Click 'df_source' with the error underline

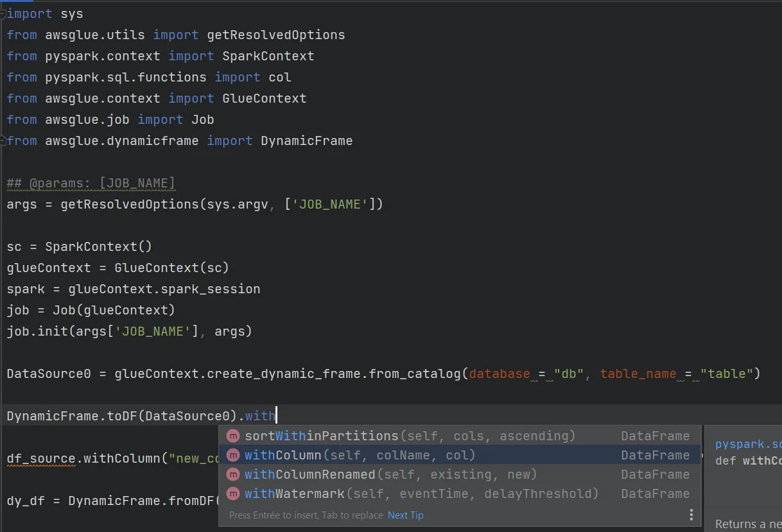coord(41,458)
